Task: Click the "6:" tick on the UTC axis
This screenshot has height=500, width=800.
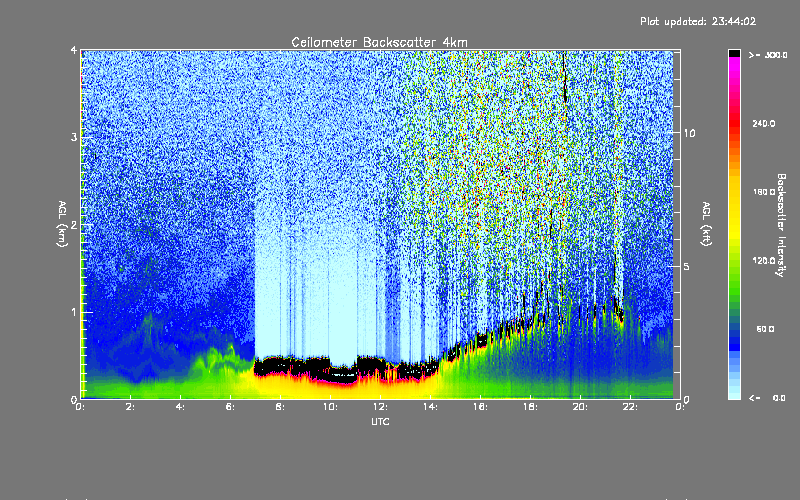Action: click(230, 407)
